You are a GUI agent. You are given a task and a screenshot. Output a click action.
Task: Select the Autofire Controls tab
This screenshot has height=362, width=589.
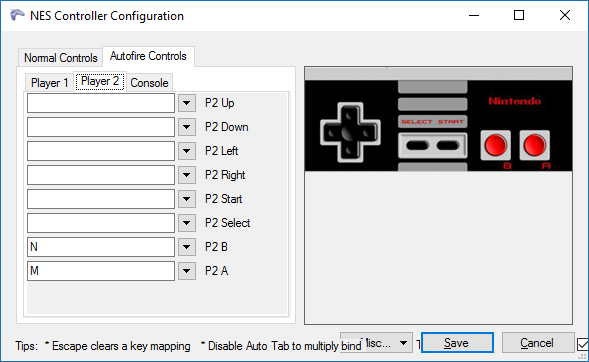tap(148, 56)
